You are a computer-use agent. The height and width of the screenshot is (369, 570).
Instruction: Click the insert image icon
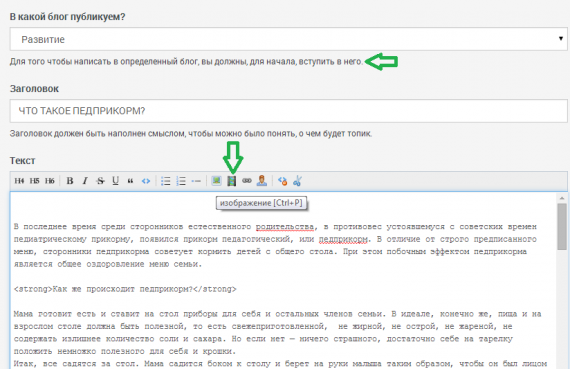(216, 180)
